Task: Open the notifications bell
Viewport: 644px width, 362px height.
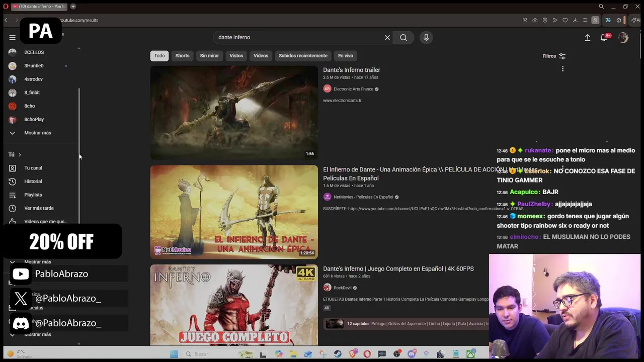Action: (604, 37)
